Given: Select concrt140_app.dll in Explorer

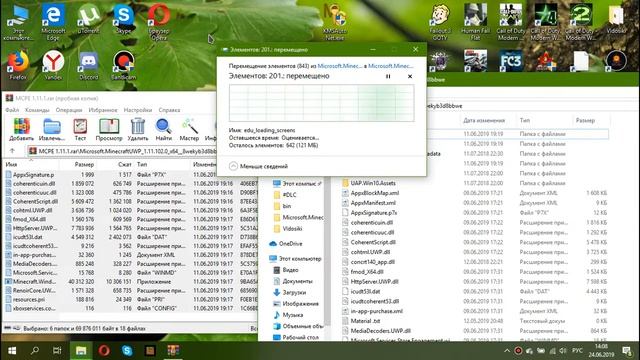Looking at the screenshot, I should click(372, 262).
